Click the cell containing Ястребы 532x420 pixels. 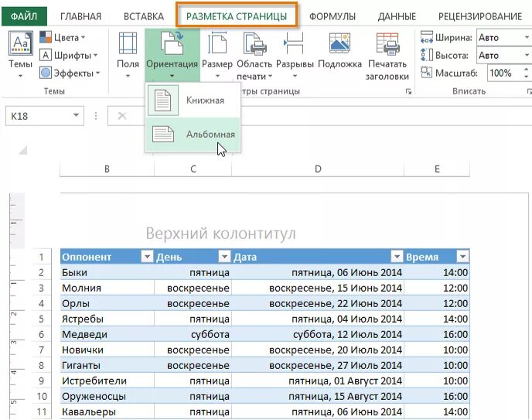(x=107, y=319)
